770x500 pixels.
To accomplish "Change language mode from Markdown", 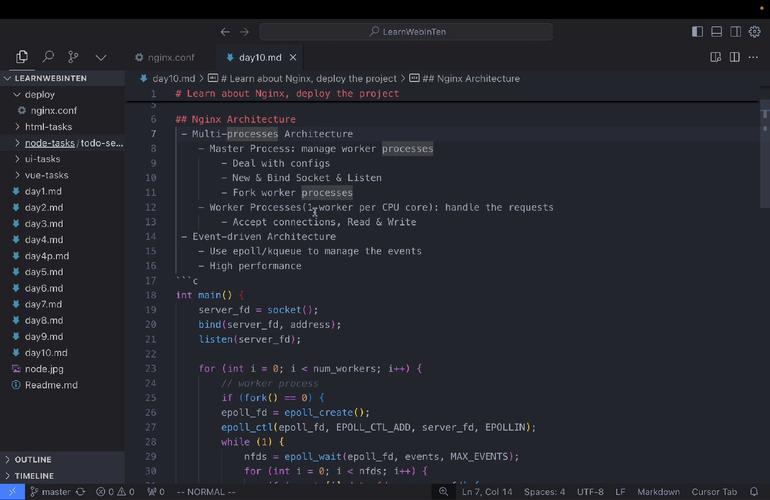I will coord(659,492).
